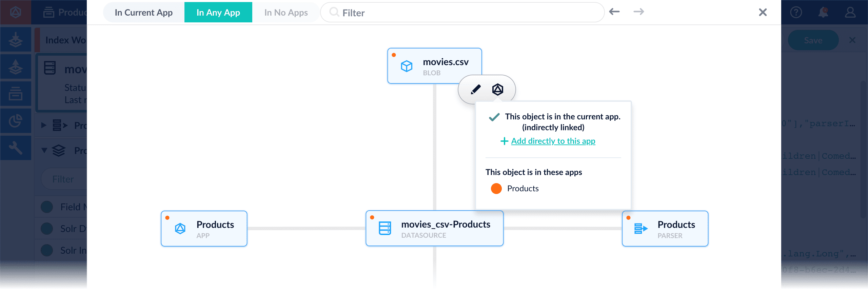The width and height of the screenshot is (868, 292).
Task: Open the System wrench sidebar icon
Action: pos(16,148)
